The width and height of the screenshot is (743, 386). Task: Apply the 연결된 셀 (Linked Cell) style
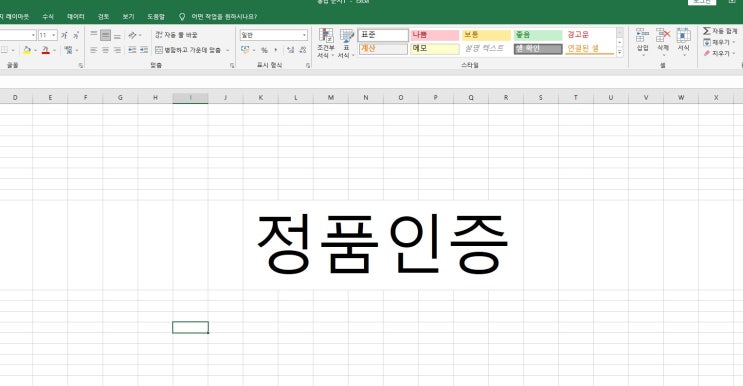coord(589,49)
